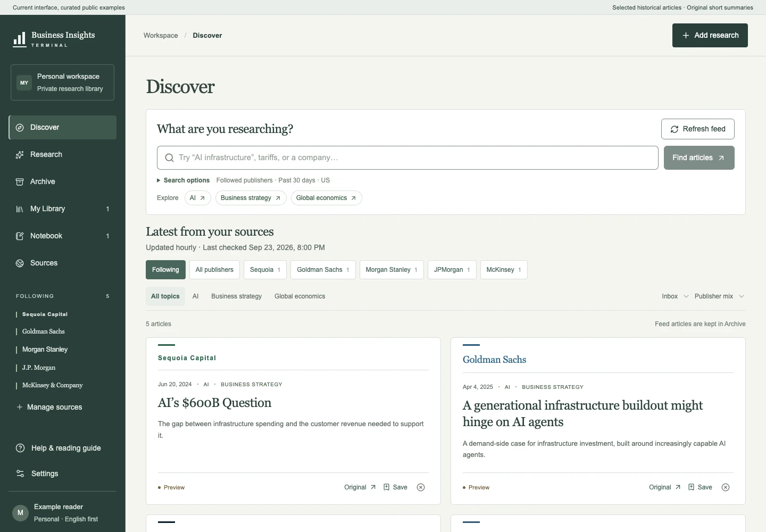Open Original for the Goldman Sachs article
The height and width of the screenshot is (532, 766).
coord(665,488)
